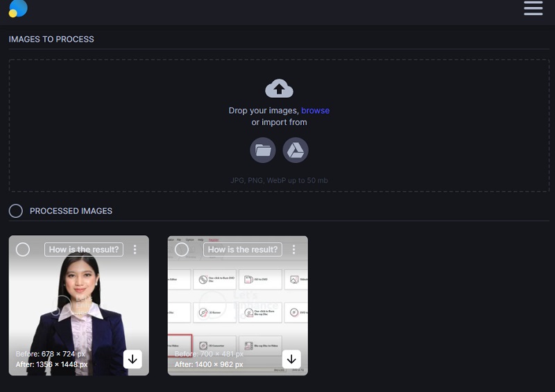Click the browse link
This screenshot has height=392, width=555.
(x=315, y=110)
